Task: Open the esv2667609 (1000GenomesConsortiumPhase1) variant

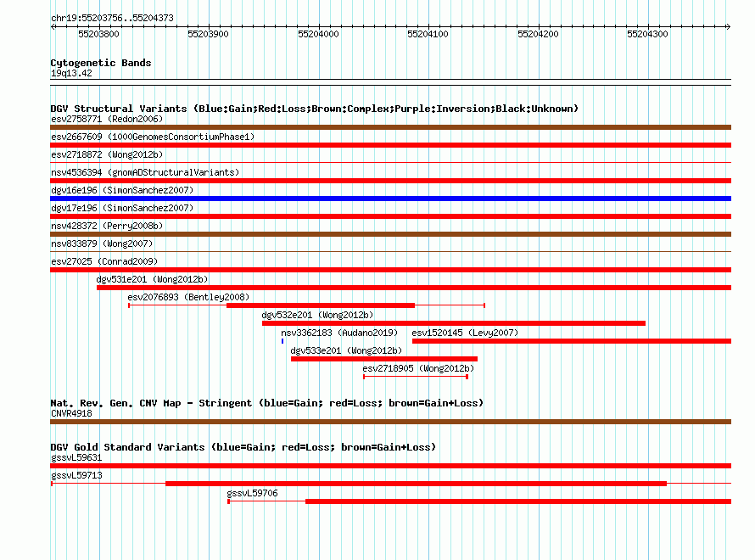Action: [153, 137]
